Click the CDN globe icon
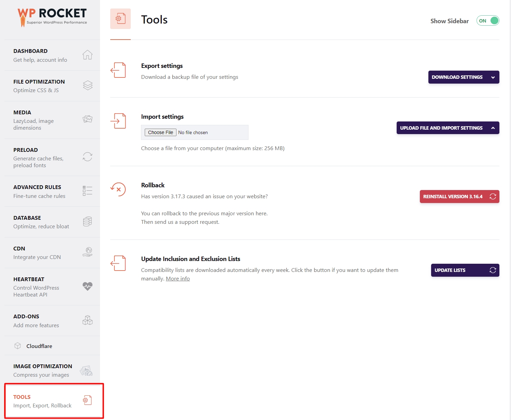The width and height of the screenshot is (511, 420). pos(87,252)
